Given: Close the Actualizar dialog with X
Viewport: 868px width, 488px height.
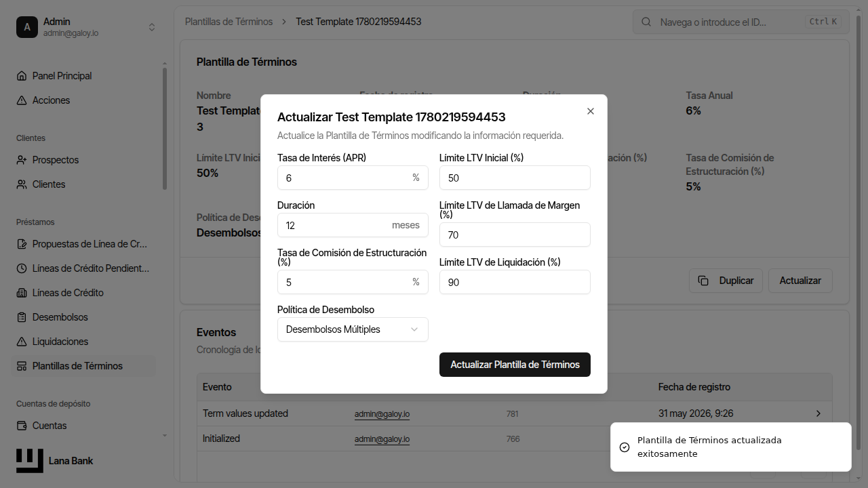Looking at the screenshot, I should 591,111.
